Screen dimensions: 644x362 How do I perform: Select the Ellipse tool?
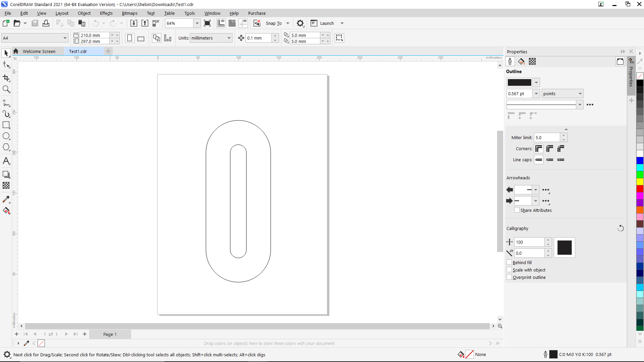pyautogui.click(x=7, y=136)
